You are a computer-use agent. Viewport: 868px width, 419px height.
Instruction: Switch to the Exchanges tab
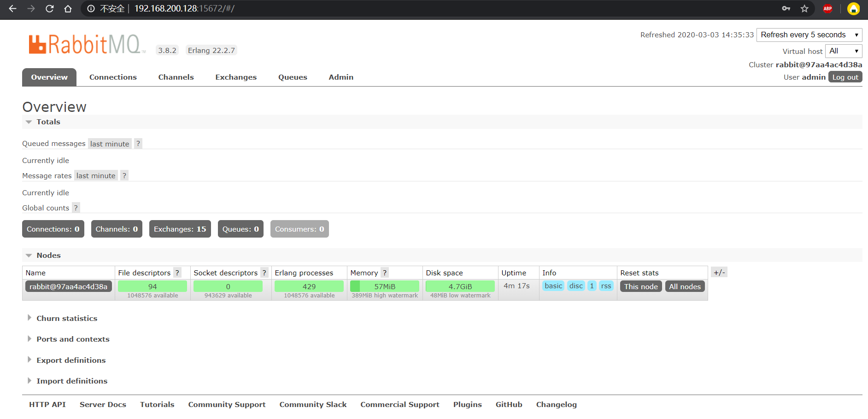click(x=236, y=77)
